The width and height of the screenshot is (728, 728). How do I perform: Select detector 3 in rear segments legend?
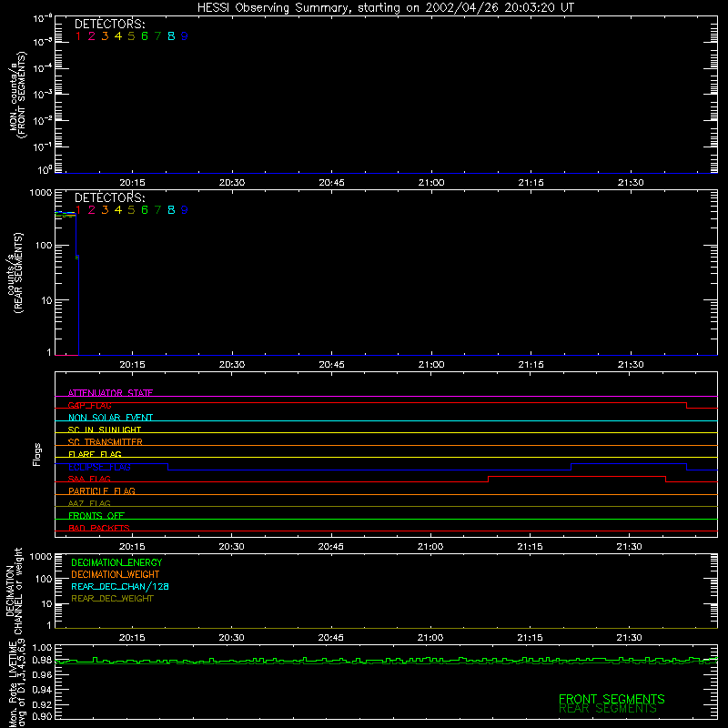(x=105, y=210)
